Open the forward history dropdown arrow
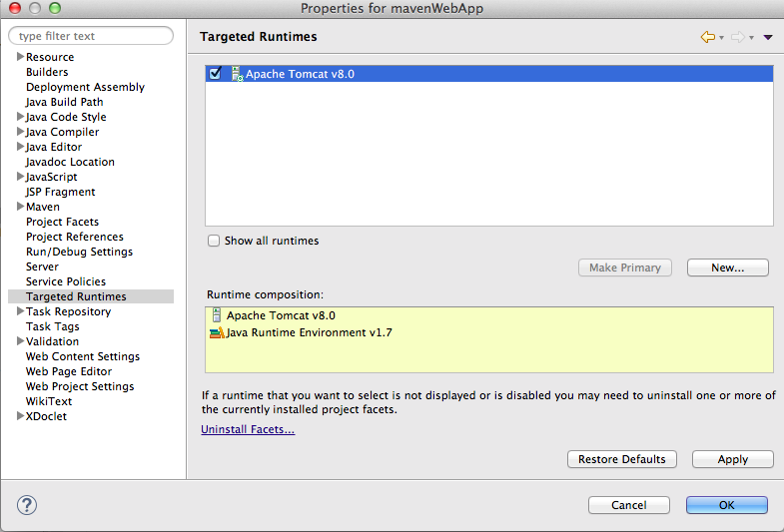 tap(751, 38)
